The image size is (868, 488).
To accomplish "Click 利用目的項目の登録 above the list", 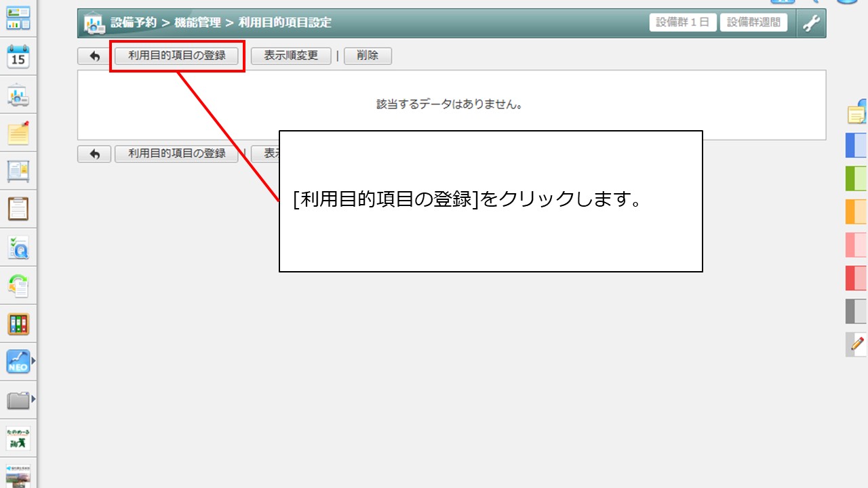I will pos(177,56).
